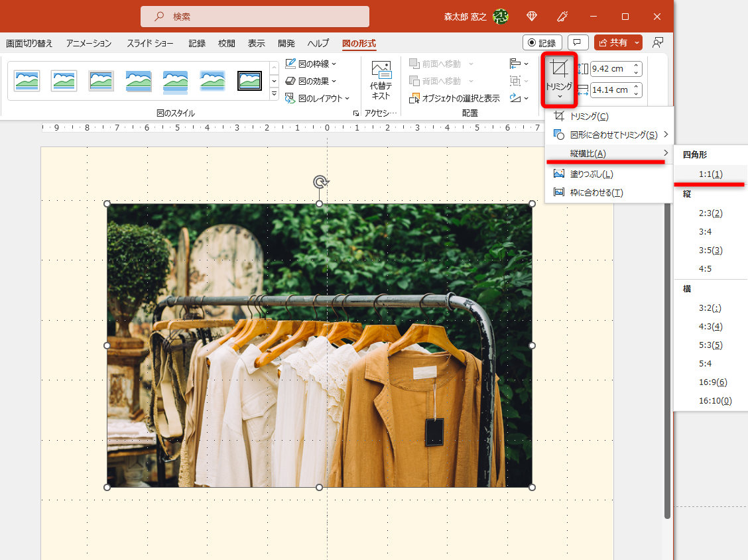
Task: Decrease the width value with down stepper
Action: pyautogui.click(x=637, y=93)
